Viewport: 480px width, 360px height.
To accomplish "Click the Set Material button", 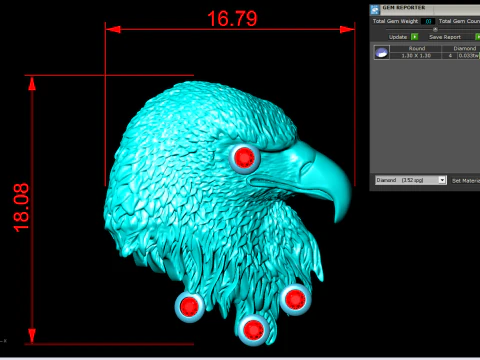I will click(466, 181).
